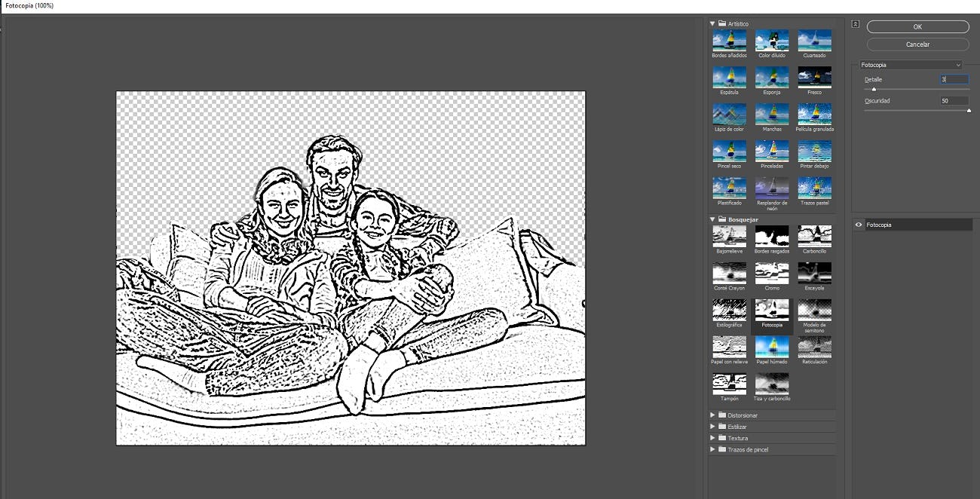
Task: Click the Oscuridad slider handle
Action: pos(969,110)
